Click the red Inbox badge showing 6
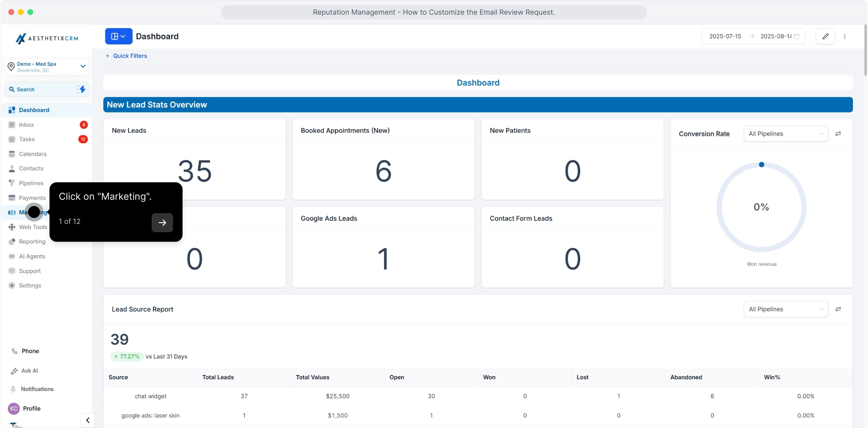The image size is (868, 428). (84, 125)
